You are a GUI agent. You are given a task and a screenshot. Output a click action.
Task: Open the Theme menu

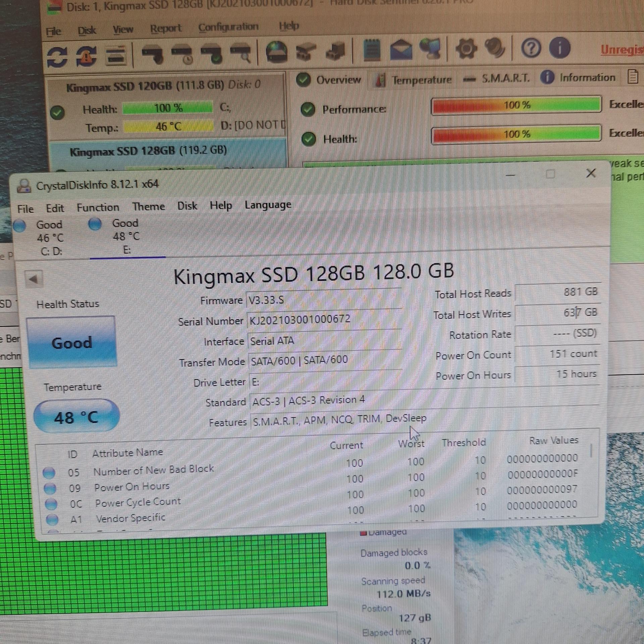(x=148, y=207)
